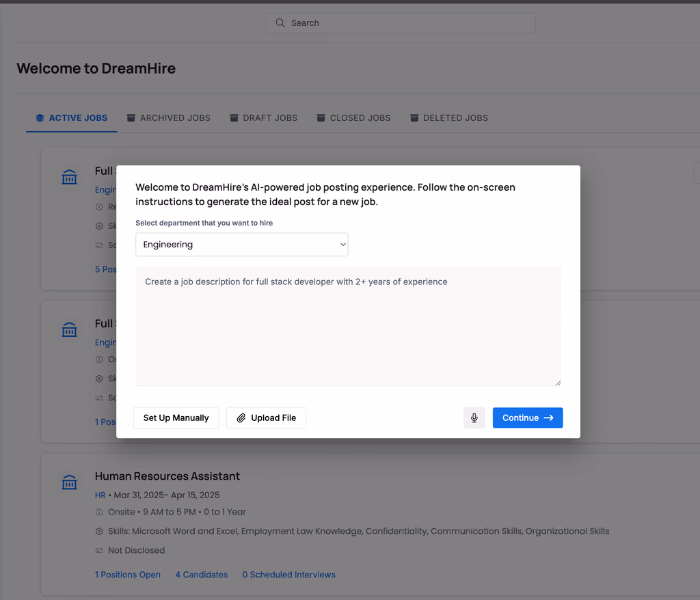Click the HR department link

tap(100, 495)
